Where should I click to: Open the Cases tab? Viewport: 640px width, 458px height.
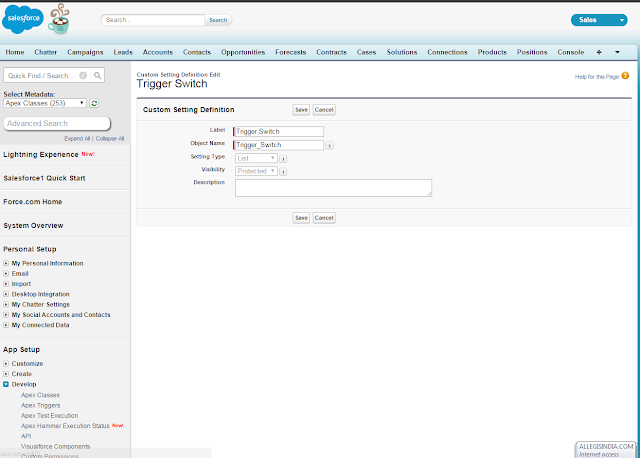(x=367, y=52)
